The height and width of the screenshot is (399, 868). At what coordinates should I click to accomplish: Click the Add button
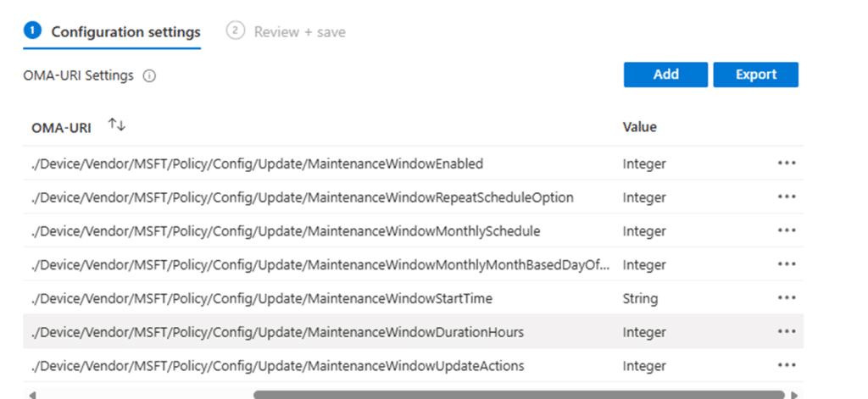point(665,75)
